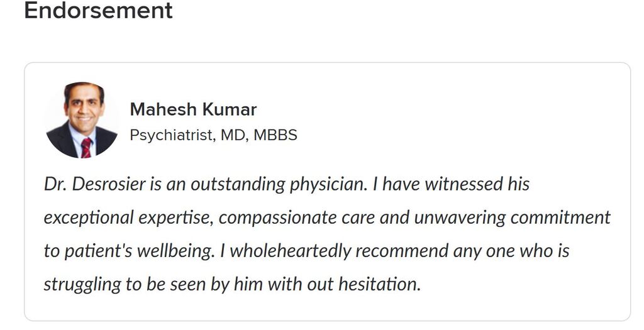Click "struggling to be seen" text
Image resolution: width=644 pixels, height=330 pixels.
[114, 283]
